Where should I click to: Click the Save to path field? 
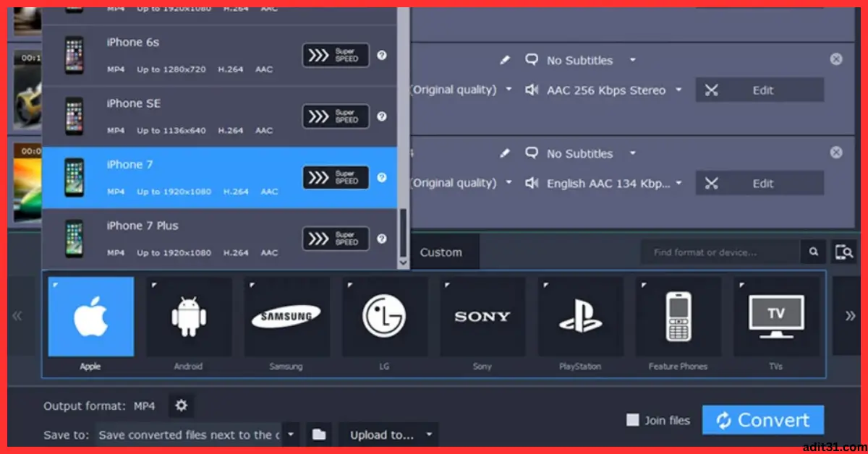pos(188,434)
